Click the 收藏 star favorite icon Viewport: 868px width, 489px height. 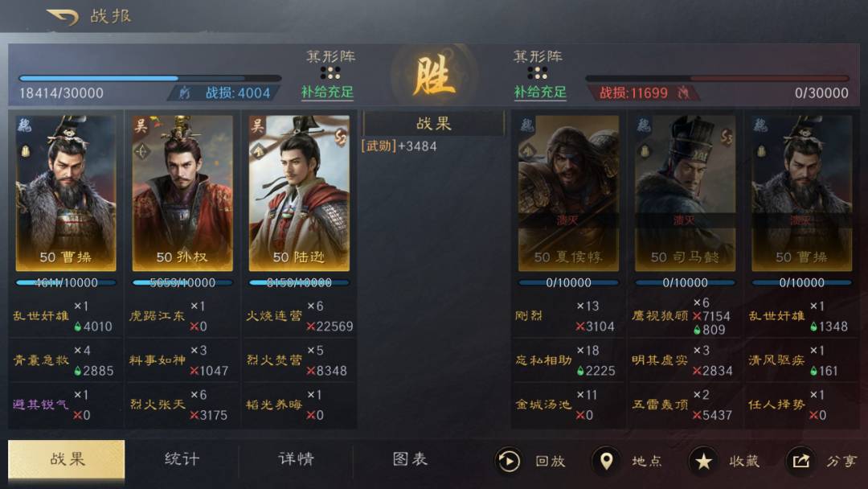[703, 461]
